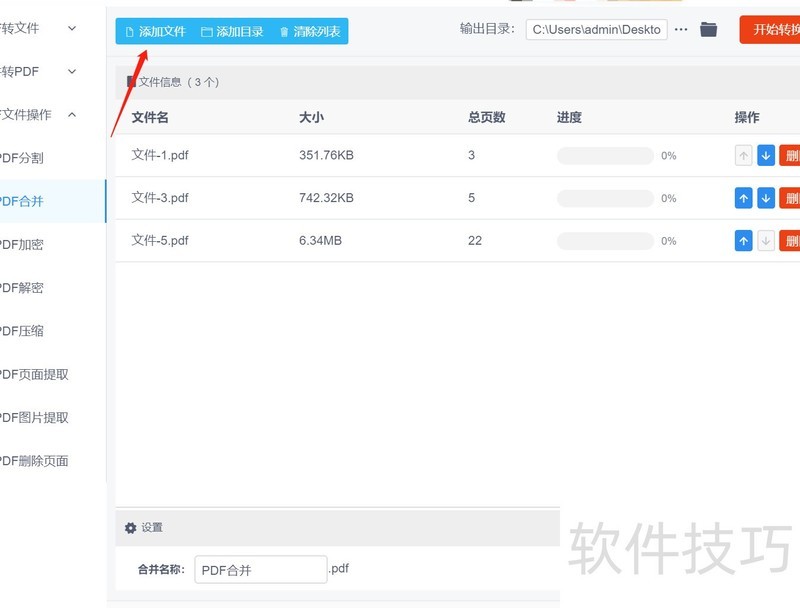Move 文件-1.pdf down with the down arrow
Screen dimensions: 800x608
pos(767,155)
